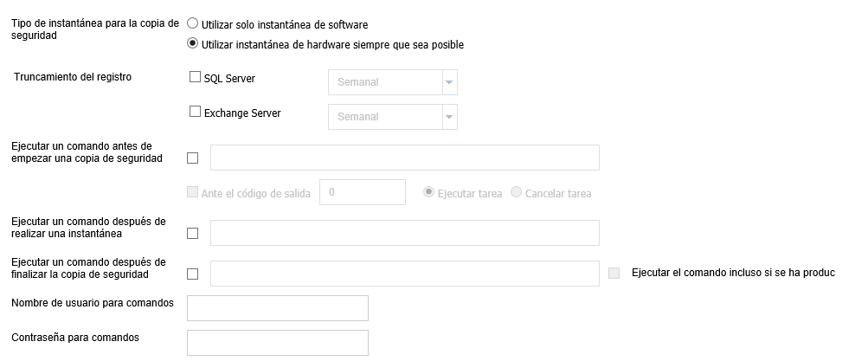Choose the 'Ejecutar tarea' radio button
The height and width of the screenshot is (361, 868).
428,192
